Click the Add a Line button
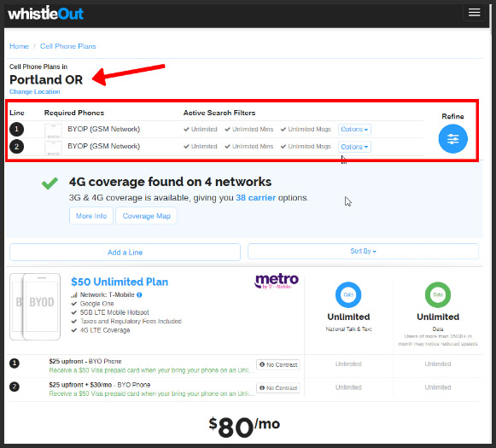Viewport: 496px width, 448px height. point(125,253)
